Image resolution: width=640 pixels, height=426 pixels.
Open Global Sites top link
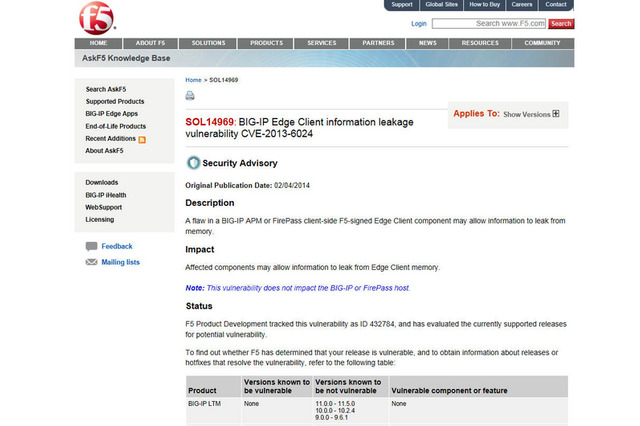442,4
